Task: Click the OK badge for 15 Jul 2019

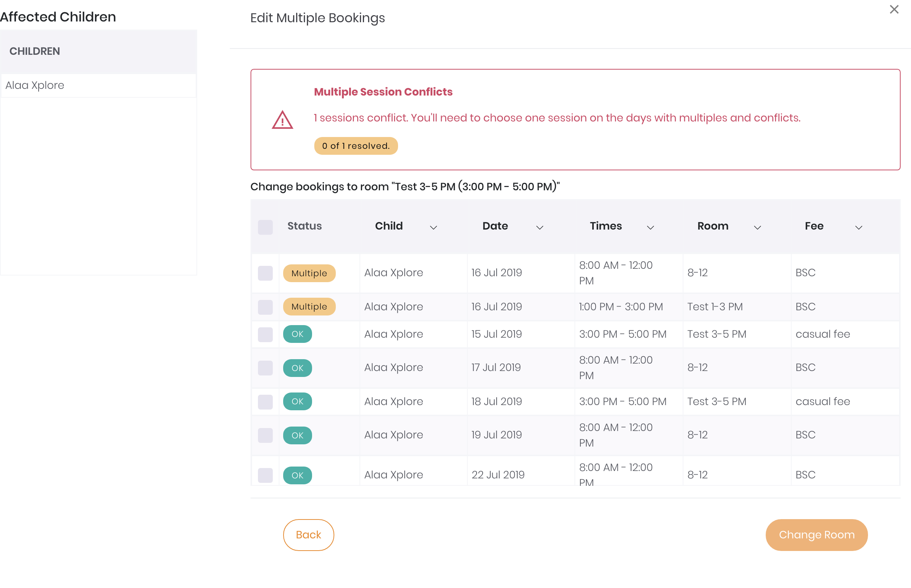Action: [x=297, y=334]
